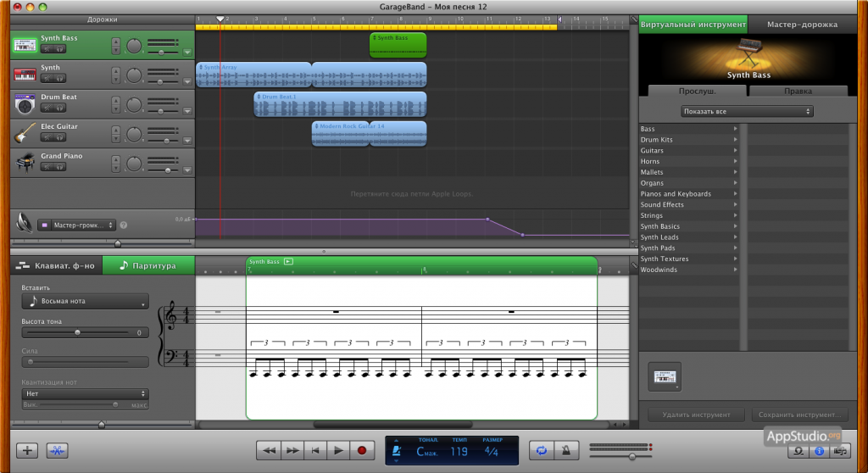The width and height of the screenshot is (868, 473).
Task: Expand Grand Piano track automation triangle
Action: [187, 170]
